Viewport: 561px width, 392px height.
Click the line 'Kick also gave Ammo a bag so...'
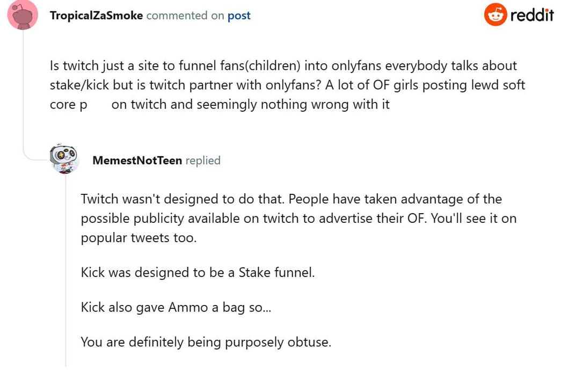coord(176,307)
